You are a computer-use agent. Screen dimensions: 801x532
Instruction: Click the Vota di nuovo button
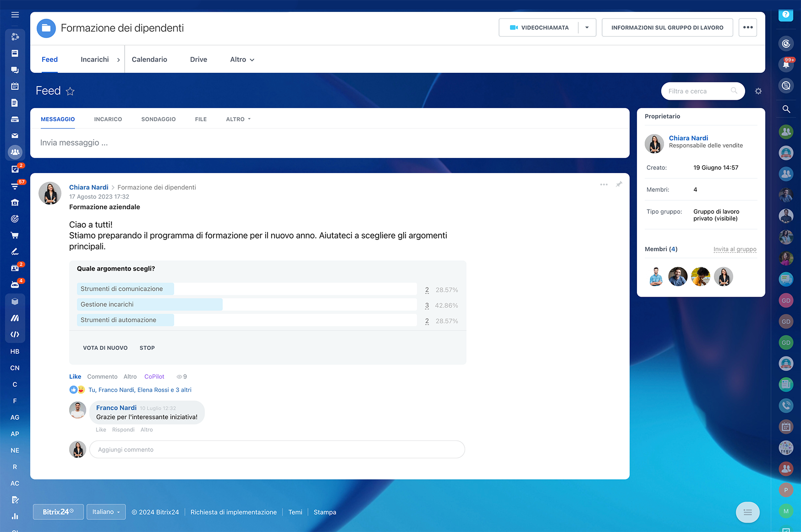[x=105, y=348]
